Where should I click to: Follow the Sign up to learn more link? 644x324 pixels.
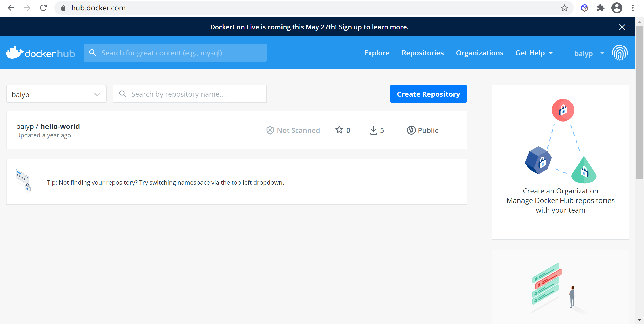tap(374, 27)
